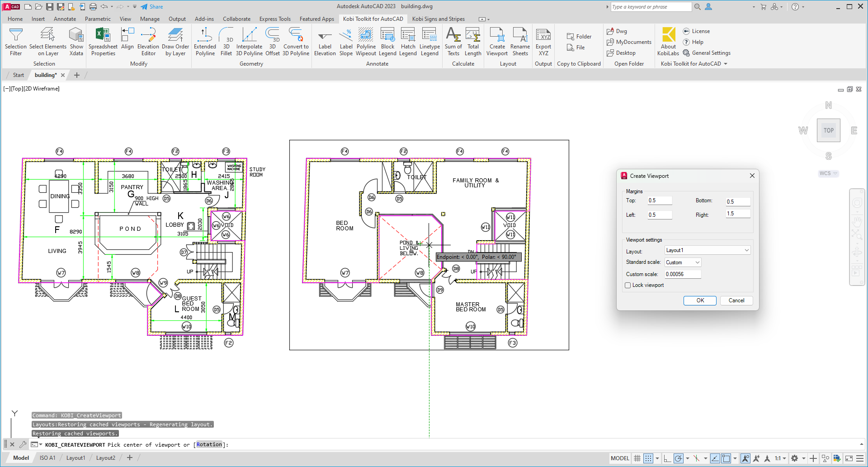Open the Elevation Editor
The image size is (868, 467).
point(148,42)
